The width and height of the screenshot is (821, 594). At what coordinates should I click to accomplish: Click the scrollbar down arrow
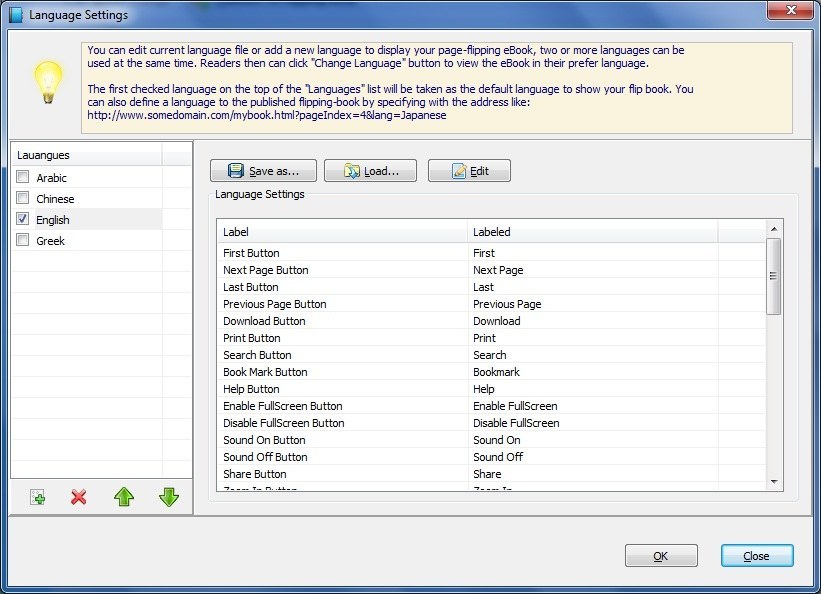(774, 482)
